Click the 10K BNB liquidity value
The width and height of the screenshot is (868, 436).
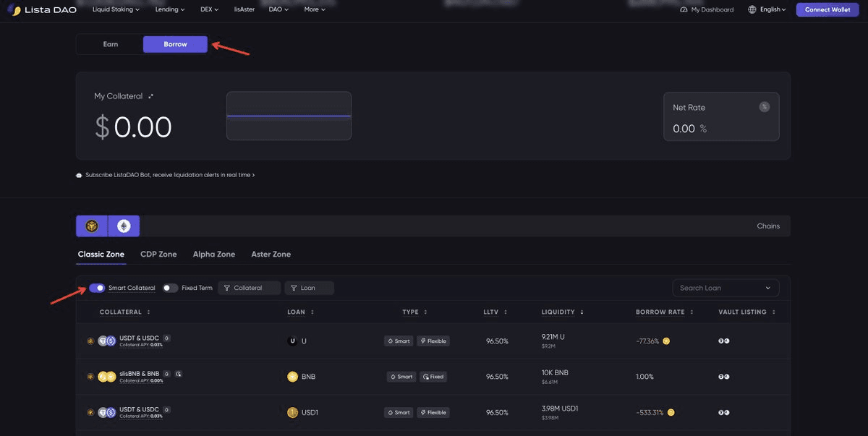point(556,373)
